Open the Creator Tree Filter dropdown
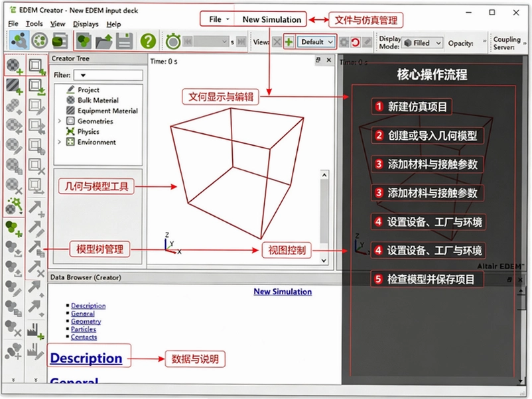Viewport: 532px width, 399px height. tap(108, 75)
